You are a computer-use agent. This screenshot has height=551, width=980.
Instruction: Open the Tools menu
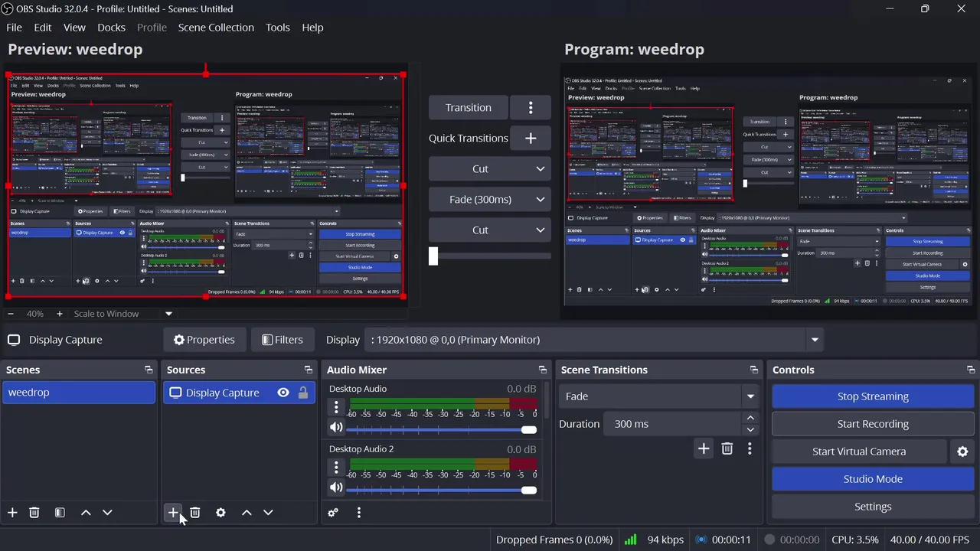pyautogui.click(x=278, y=28)
